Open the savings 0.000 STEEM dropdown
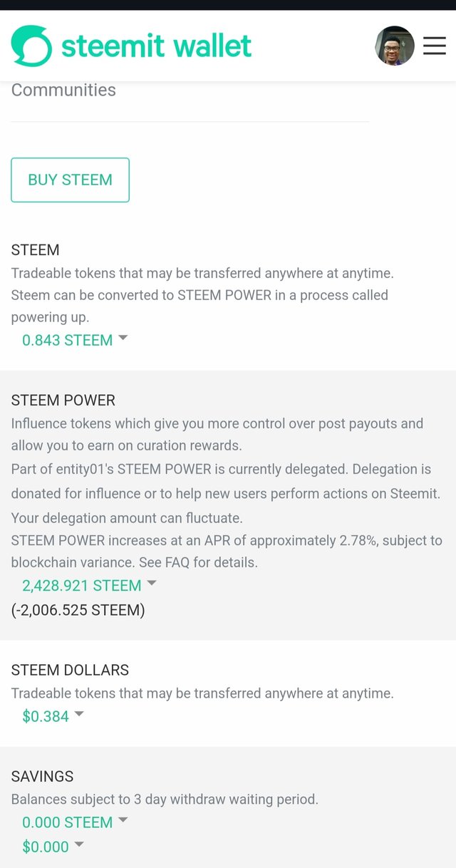Viewport: 456px width, 868px height. coord(68,822)
